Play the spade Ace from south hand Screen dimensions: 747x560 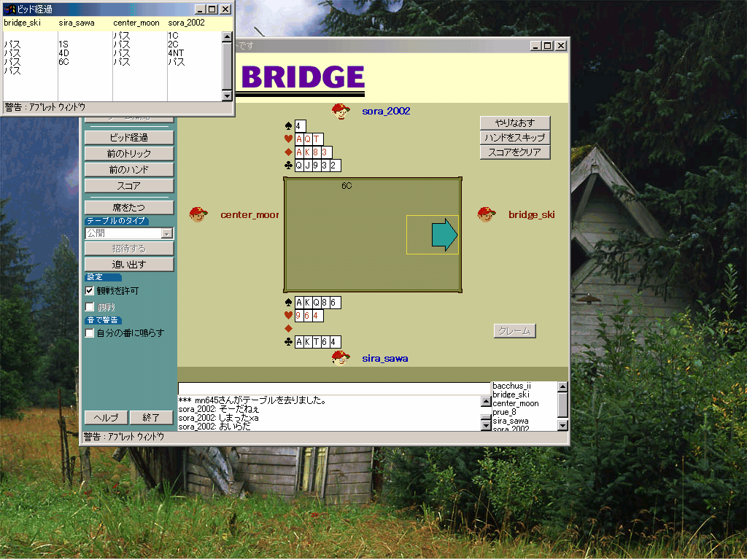[x=298, y=303]
